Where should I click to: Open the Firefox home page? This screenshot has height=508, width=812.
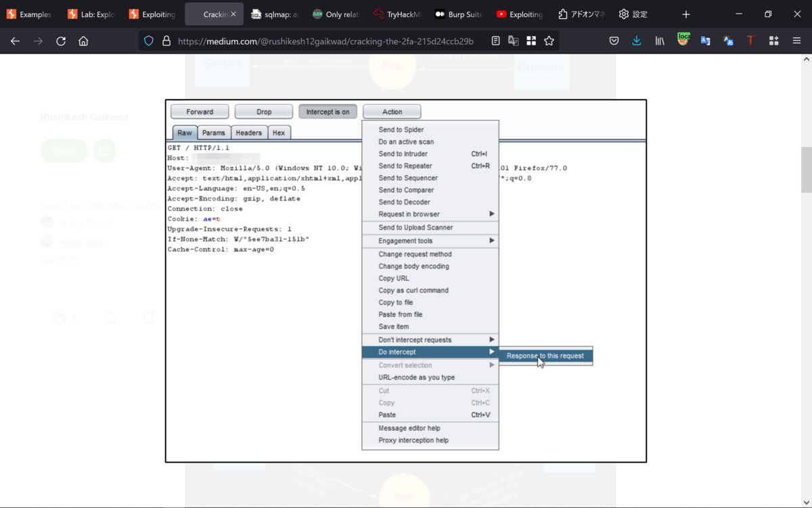[x=83, y=41]
